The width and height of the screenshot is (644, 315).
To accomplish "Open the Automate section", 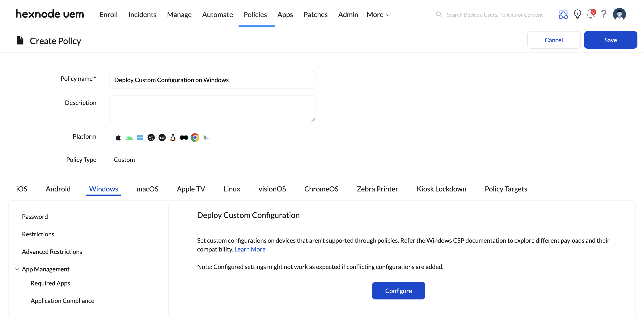I will coord(218,14).
